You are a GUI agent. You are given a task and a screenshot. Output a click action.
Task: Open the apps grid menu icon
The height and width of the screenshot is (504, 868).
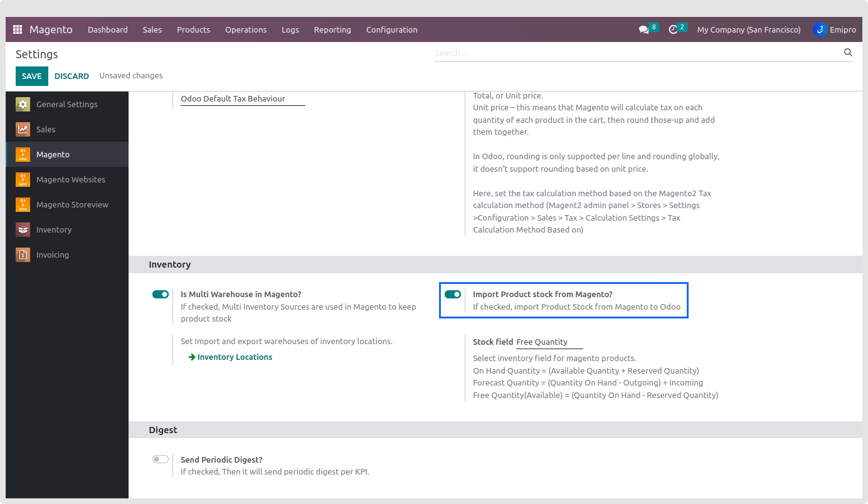coord(18,29)
